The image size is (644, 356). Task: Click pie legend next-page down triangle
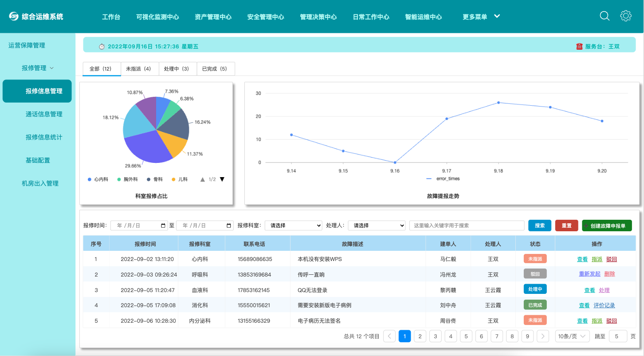click(222, 179)
